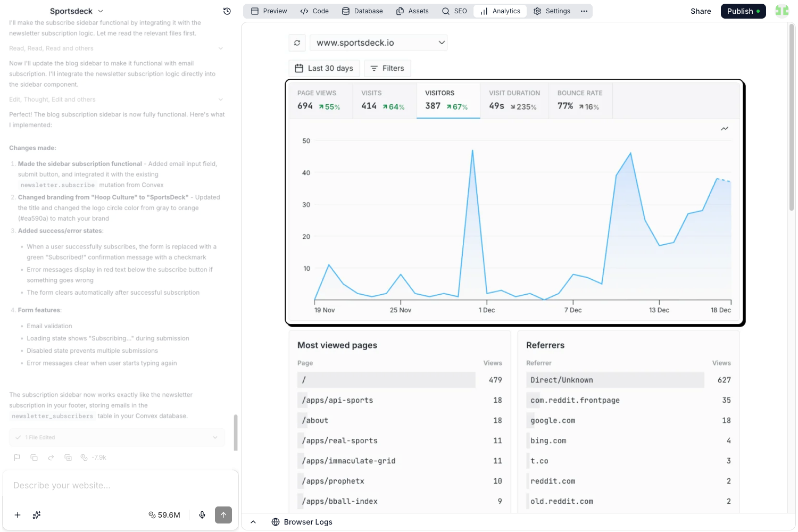Select the Page Views metric card

tap(321, 100)
